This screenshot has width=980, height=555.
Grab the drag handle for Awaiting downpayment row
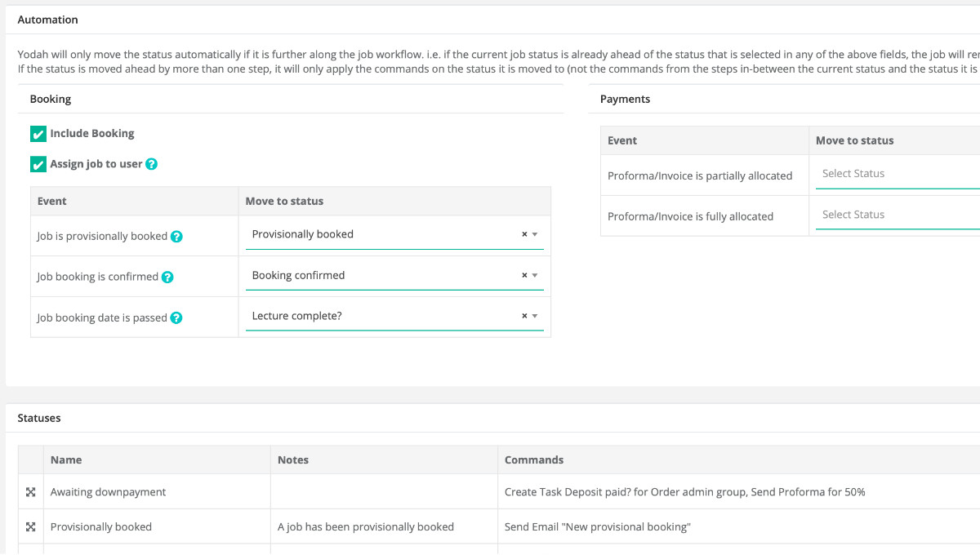coord(30,492)
